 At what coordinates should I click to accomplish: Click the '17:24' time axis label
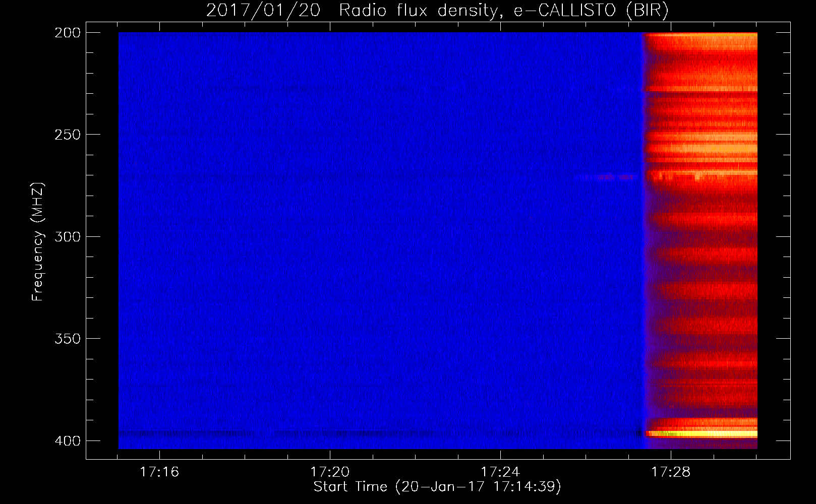point(500,472)
